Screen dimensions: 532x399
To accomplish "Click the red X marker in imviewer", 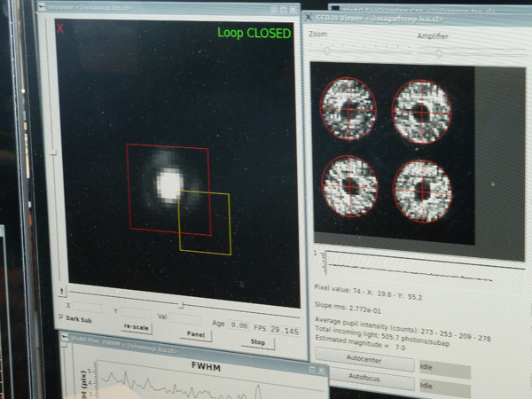I will coord(60,28).
